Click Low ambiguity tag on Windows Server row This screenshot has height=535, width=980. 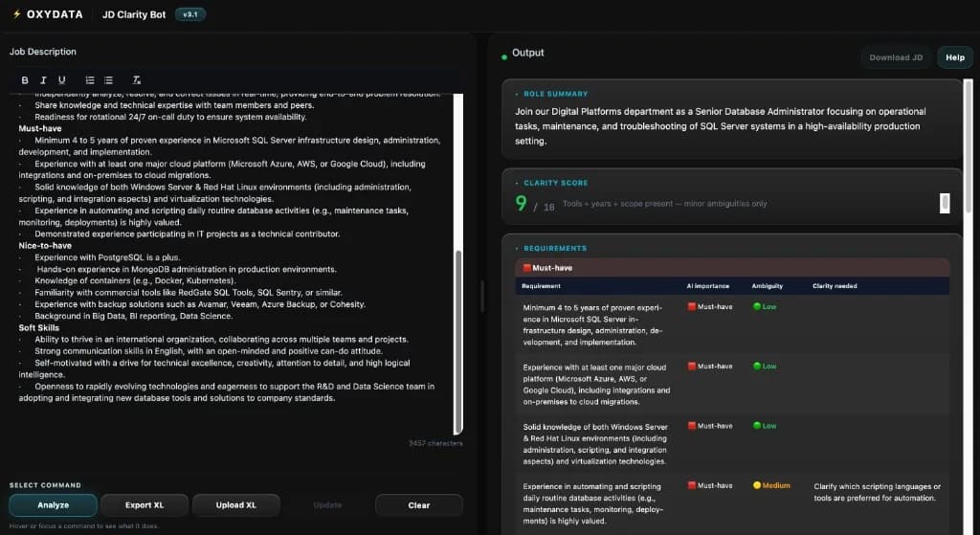click(x=765, y=426)
